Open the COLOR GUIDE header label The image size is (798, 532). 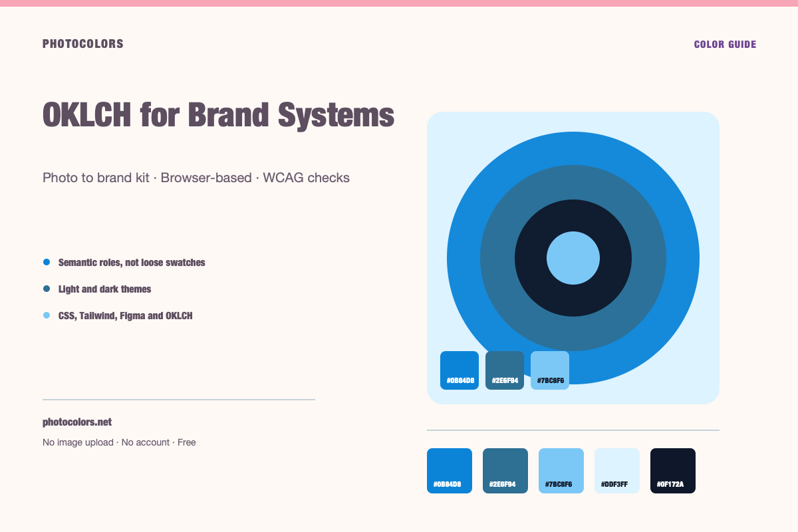(x=725, y=45)
